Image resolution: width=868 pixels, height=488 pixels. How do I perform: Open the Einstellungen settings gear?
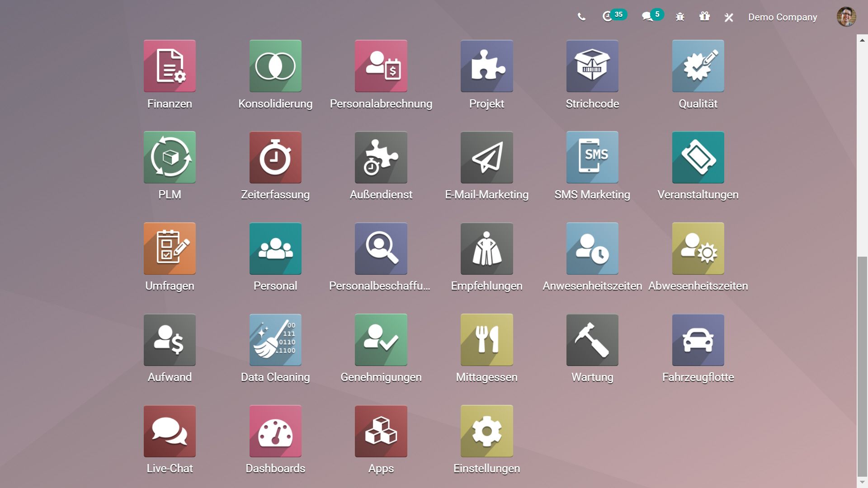pyautogui.click(x=486, y=431)
